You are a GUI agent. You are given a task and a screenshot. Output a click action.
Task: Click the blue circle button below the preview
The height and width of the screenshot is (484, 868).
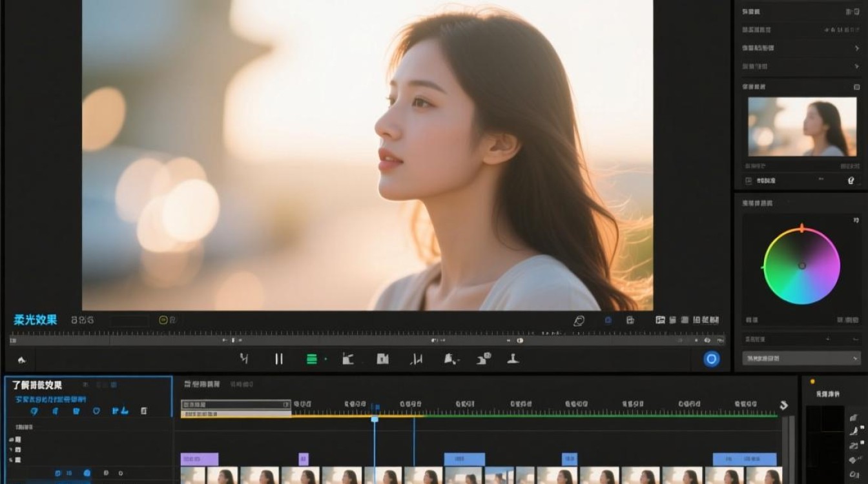point(711,359)
